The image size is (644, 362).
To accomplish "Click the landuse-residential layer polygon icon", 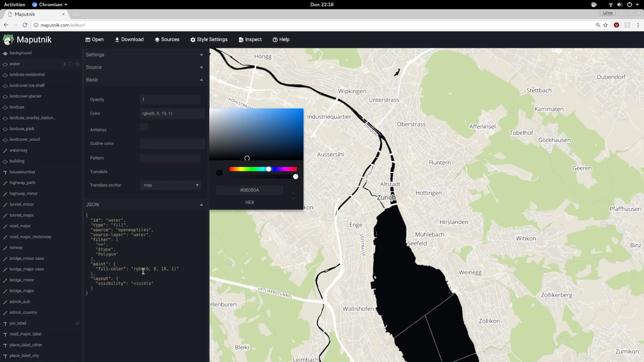I will pyautogui.click(x=5, y=75).
